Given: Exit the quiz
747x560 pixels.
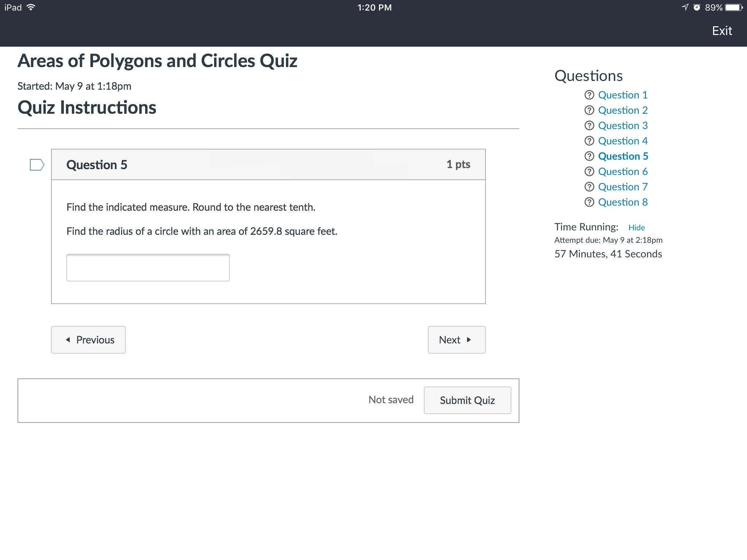Looking at the screenshot, I should click(722, 31).
